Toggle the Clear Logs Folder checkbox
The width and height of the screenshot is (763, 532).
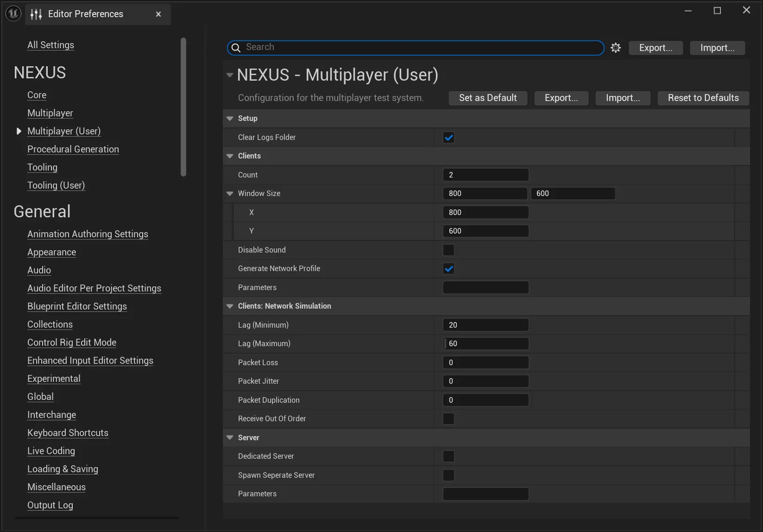(x=449, y=138)
